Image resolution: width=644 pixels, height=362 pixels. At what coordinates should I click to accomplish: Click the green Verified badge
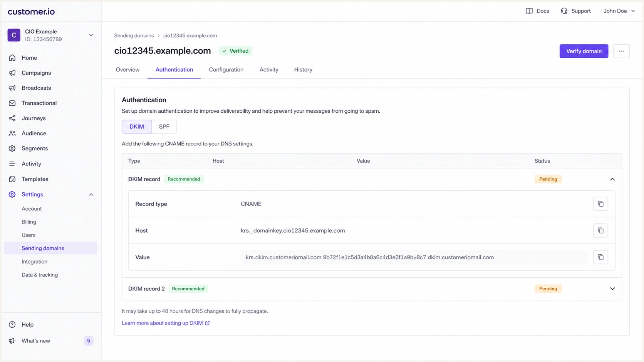point(235,51)
